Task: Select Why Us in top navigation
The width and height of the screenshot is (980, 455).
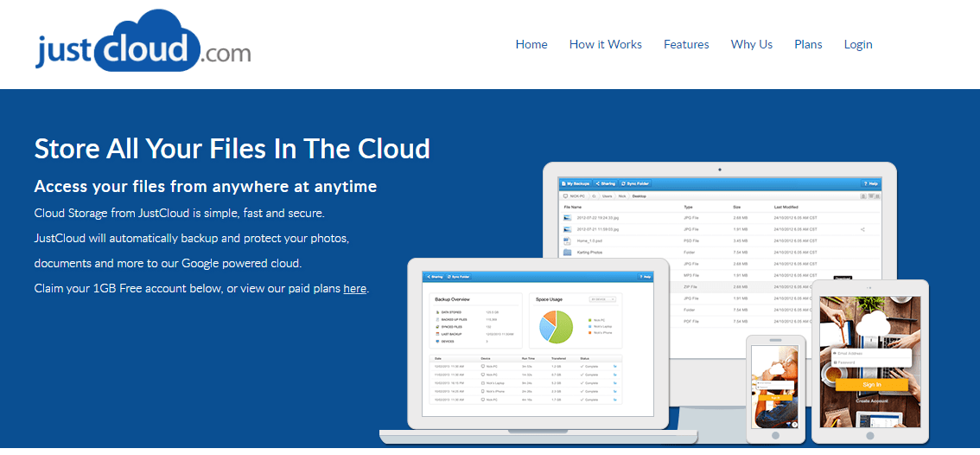Action: pyautogui.click(x=752, y=44)
